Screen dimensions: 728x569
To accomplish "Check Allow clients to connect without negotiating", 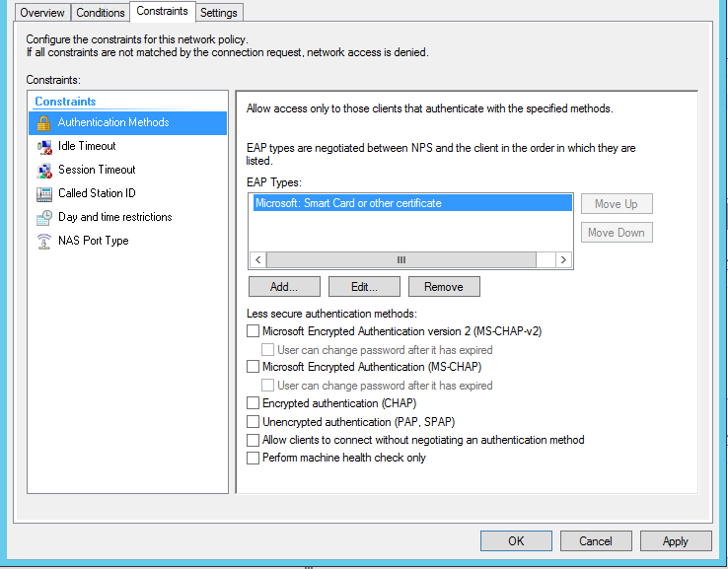I will 253,440.
